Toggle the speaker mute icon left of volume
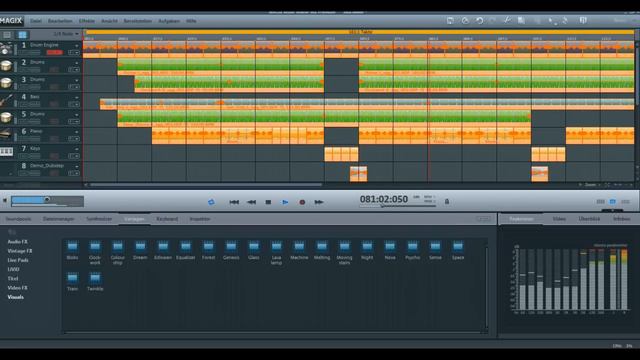Screen dimensions: 640x360 (5, 200)
